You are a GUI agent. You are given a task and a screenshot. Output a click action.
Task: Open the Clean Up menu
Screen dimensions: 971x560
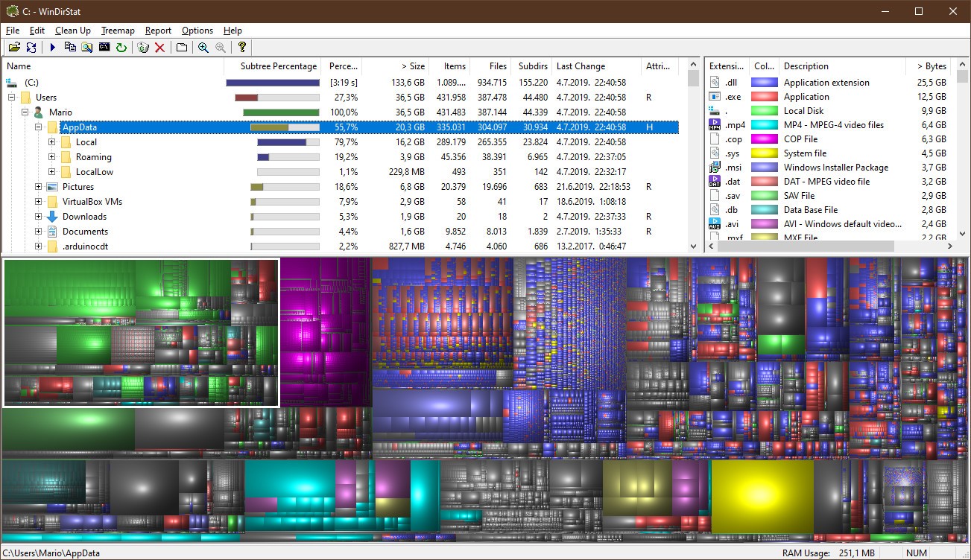pos(73,31)
